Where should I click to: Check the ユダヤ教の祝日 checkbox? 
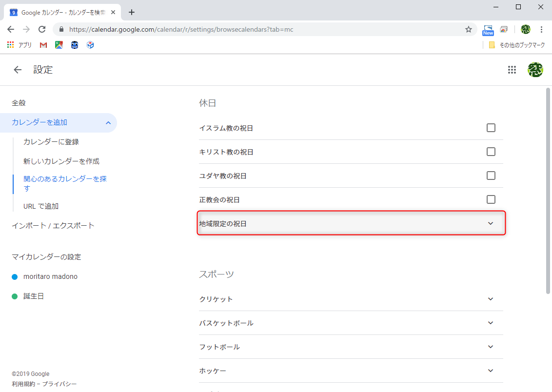491,176
